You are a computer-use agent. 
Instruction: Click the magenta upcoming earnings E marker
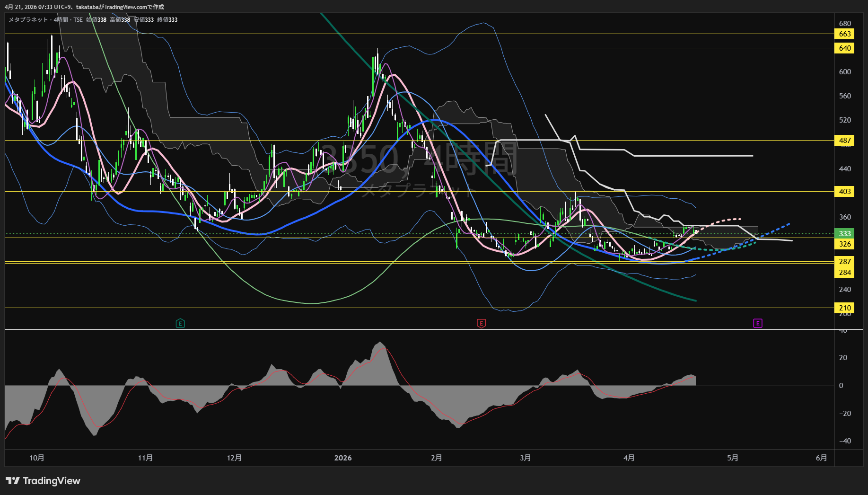pos(758,323)
